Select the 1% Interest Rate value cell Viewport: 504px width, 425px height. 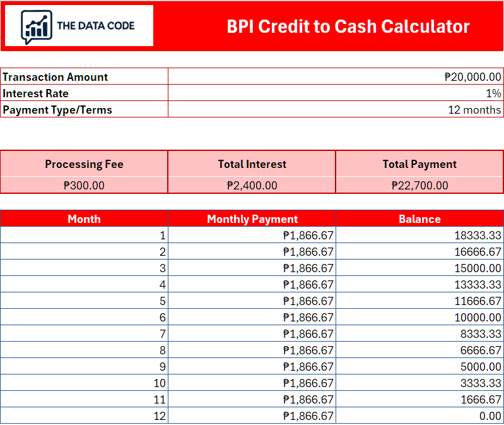(x=336, y=93)
